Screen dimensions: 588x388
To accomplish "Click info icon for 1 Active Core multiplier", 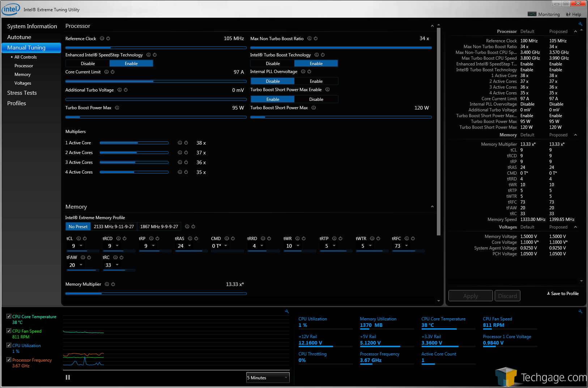I will [x=180, y=143].
